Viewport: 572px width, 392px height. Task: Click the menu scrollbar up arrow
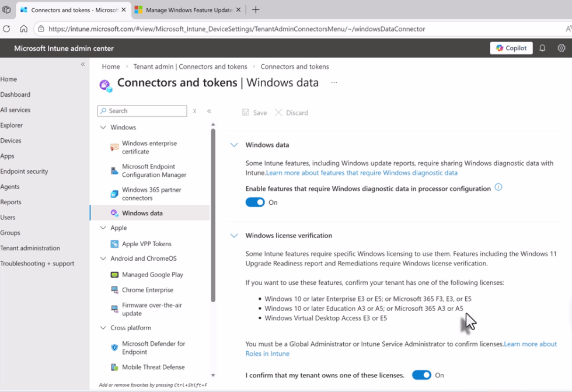(x=213, y=125)
